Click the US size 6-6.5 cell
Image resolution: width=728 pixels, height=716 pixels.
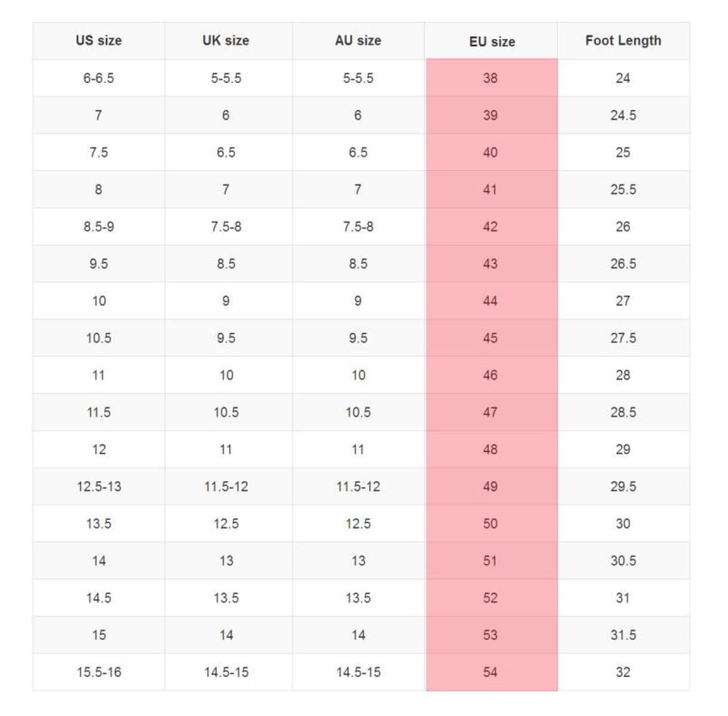coord(98,78)
